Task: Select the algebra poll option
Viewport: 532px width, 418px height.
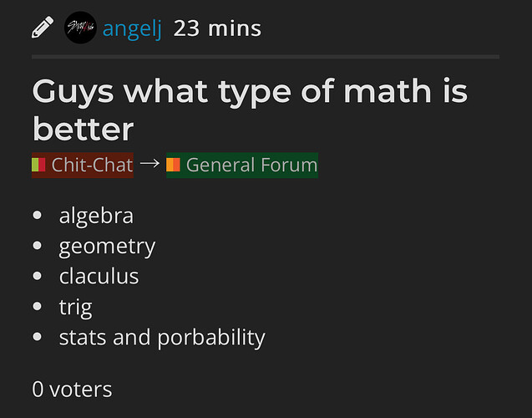Action: (96, 217)
